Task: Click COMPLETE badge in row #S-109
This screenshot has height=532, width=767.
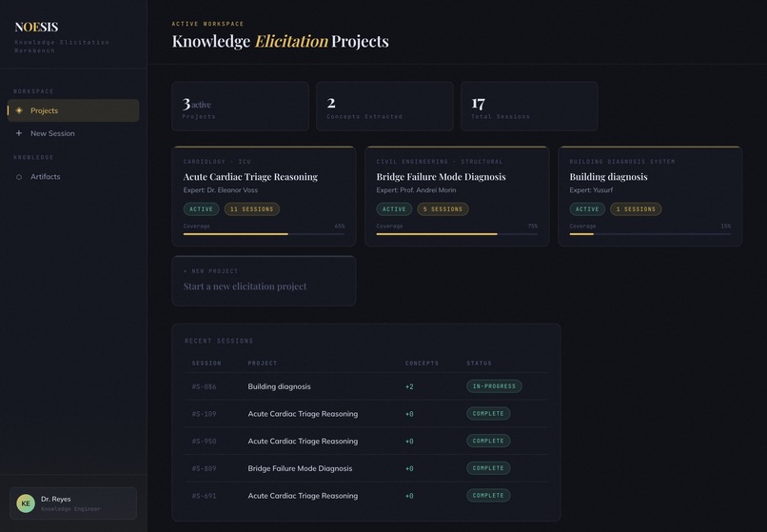Action: (488, 414)
